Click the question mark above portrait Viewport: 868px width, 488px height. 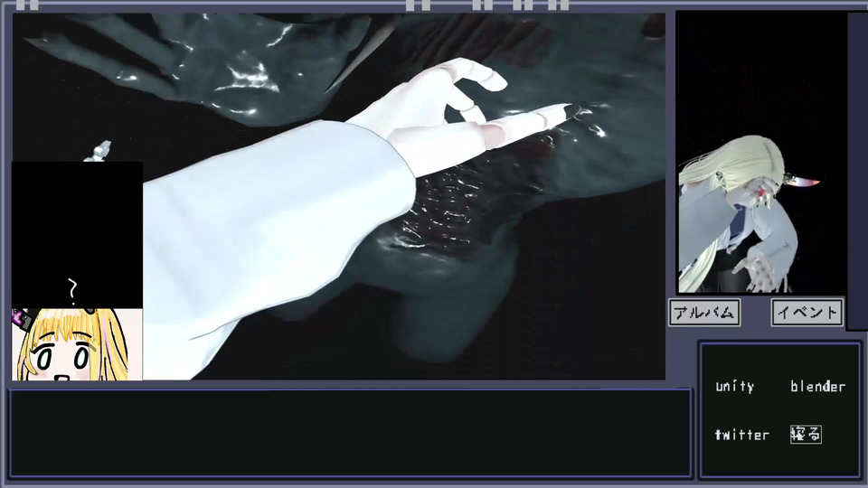72,292
